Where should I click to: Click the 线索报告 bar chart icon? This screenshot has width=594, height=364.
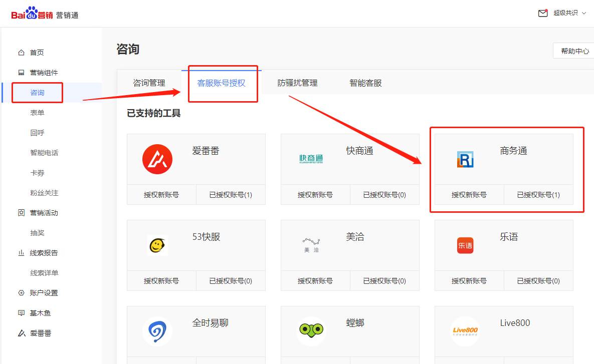[x=21, y=253]
